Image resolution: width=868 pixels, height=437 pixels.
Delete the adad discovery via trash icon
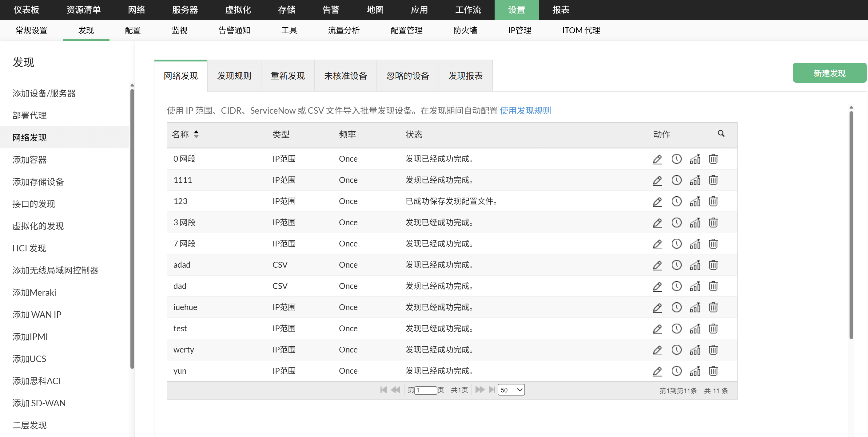tap(713, 265)
